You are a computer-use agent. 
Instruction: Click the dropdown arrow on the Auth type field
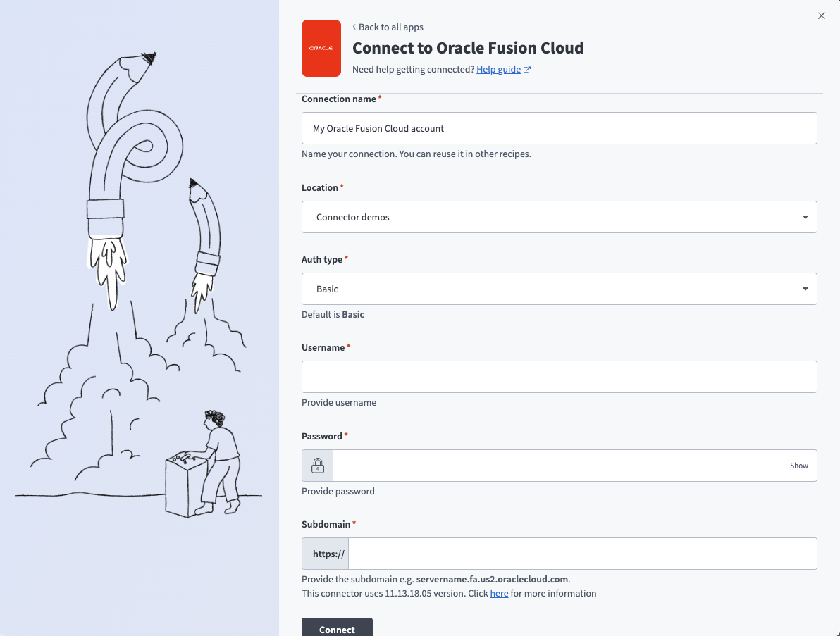click(805, 289)
